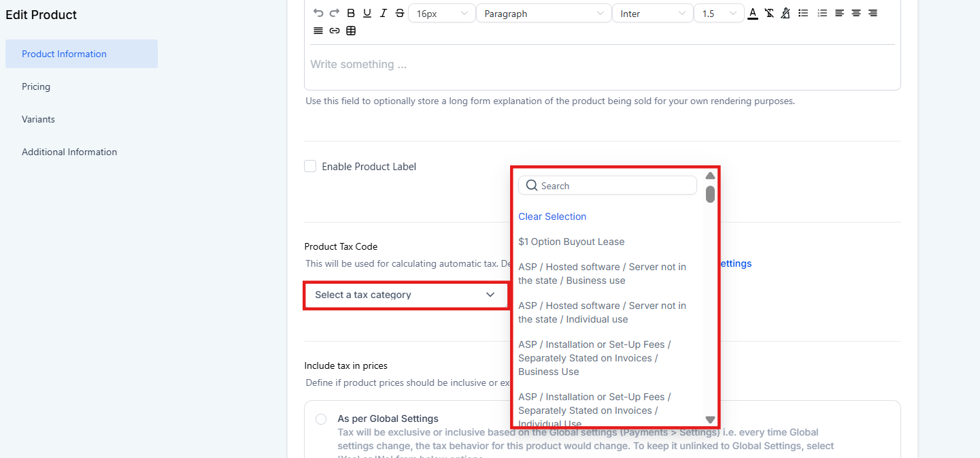Click the Write something description text area

coord(602,65)
